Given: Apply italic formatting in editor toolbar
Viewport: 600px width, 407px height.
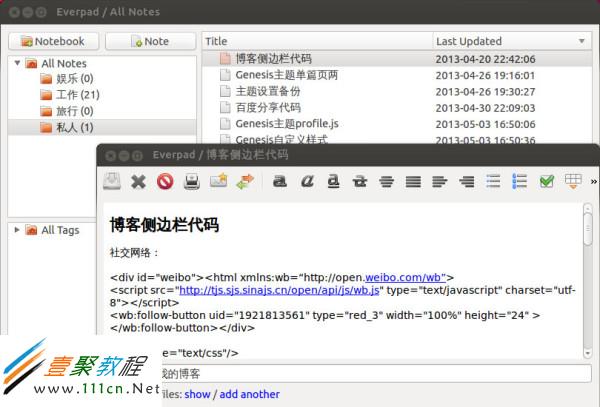Looking at the screenshot, I should click(308, 181).
